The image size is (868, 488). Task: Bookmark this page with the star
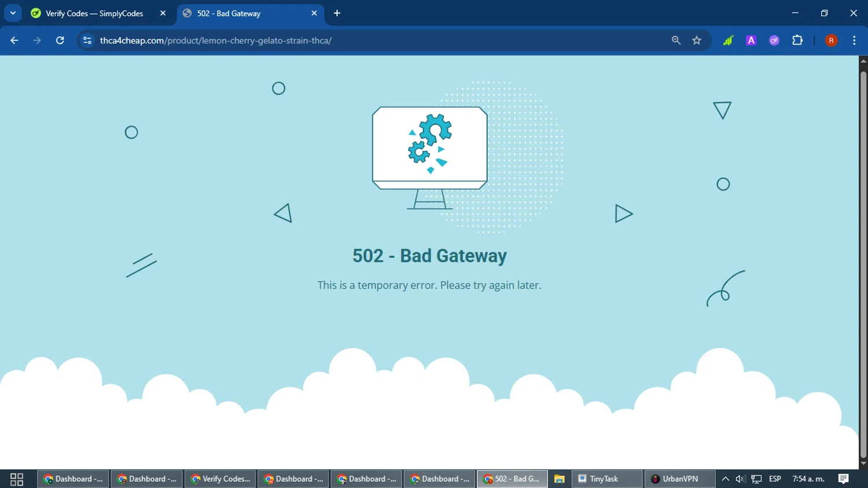[x=697, y=41]
